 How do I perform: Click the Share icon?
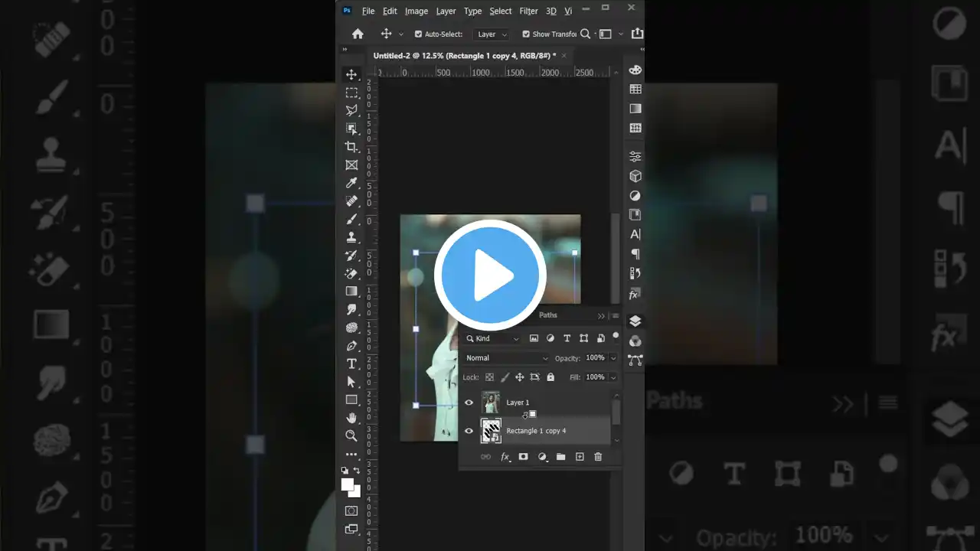click(x=637, y=34)
